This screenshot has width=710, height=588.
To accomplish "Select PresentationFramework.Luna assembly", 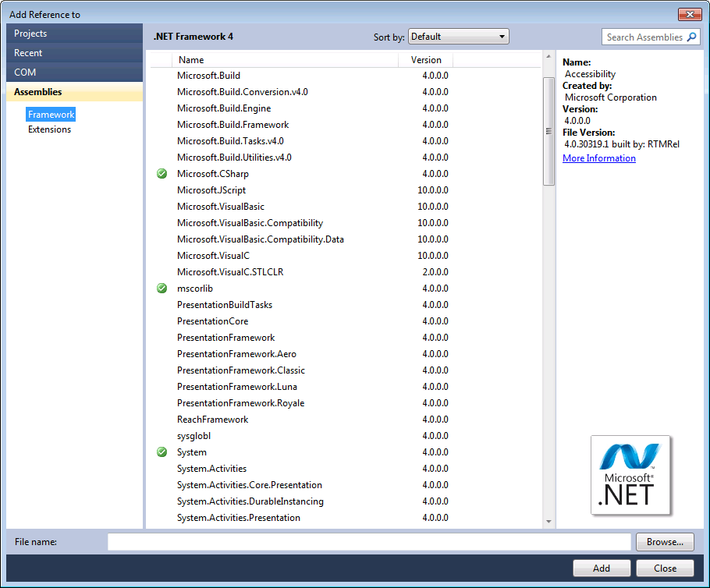I will (237, 387).
